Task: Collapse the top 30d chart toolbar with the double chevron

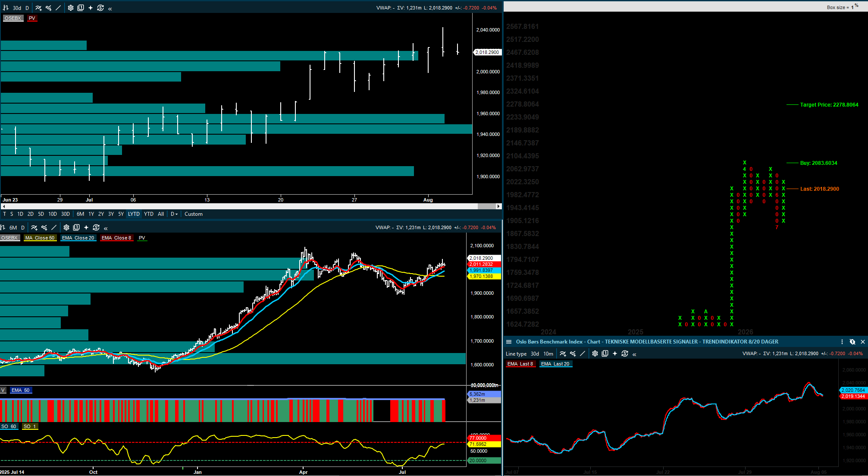Action: [x=110, y=8]
